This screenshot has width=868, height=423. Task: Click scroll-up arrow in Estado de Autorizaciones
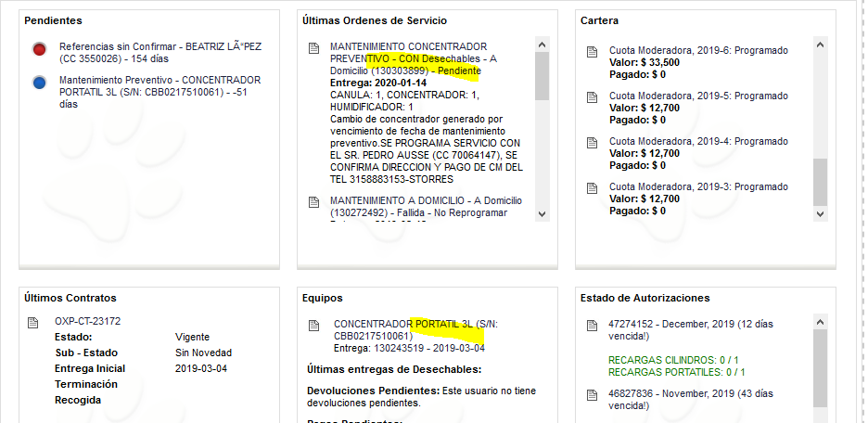(821, 322)
